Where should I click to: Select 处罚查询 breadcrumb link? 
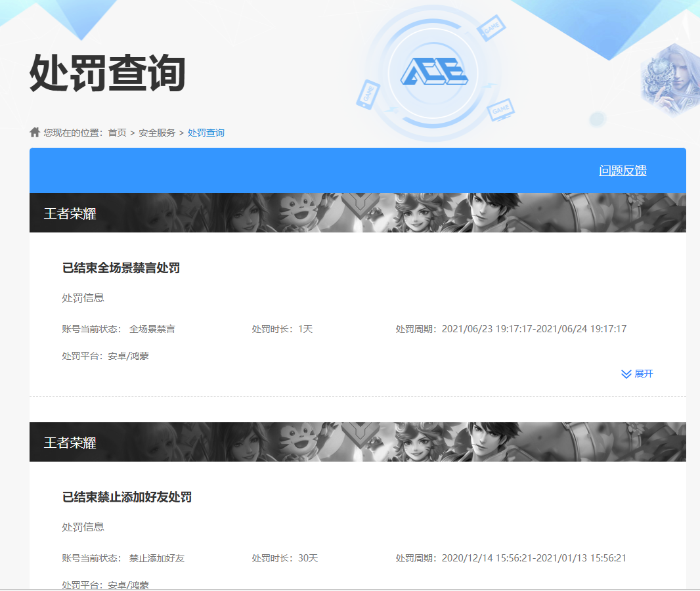[206, 133]
